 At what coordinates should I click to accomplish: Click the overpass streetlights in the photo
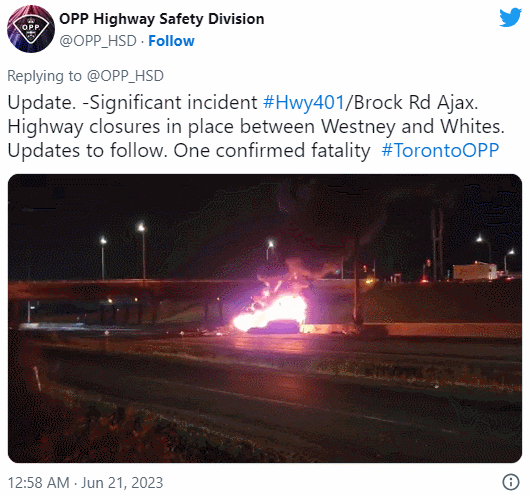click(123, 251)
